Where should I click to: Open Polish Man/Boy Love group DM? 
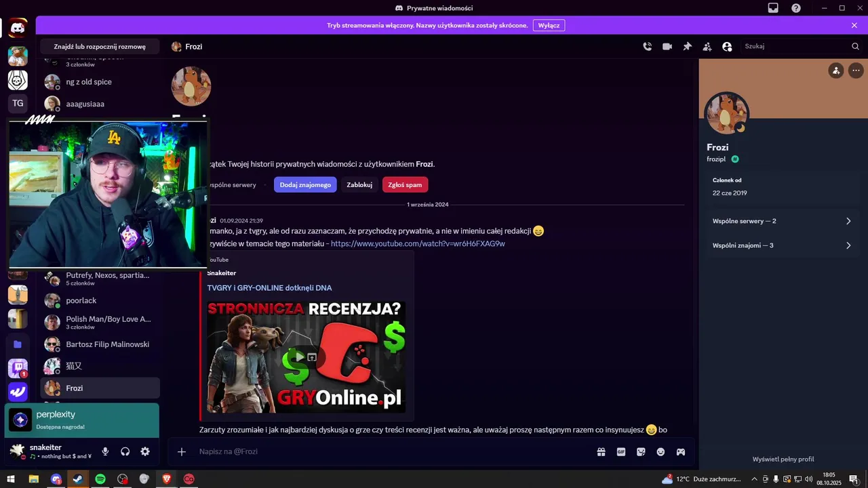pos(100,322)
